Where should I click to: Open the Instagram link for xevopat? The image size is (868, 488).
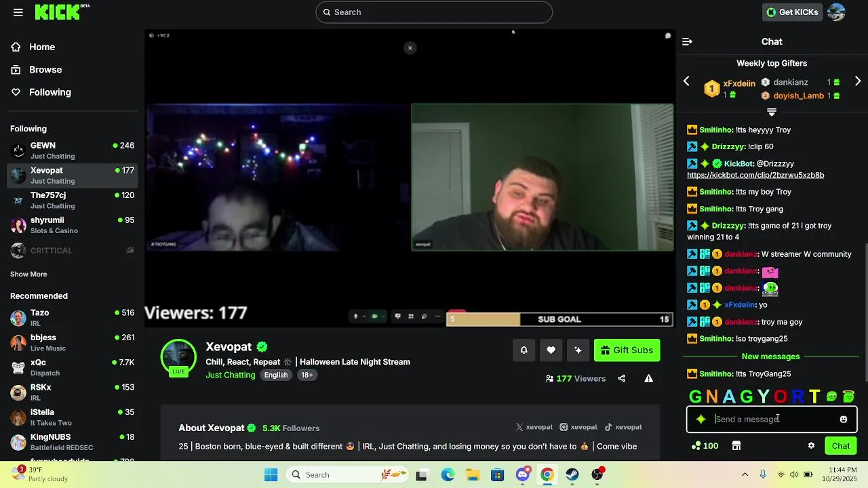coord(578,427)
